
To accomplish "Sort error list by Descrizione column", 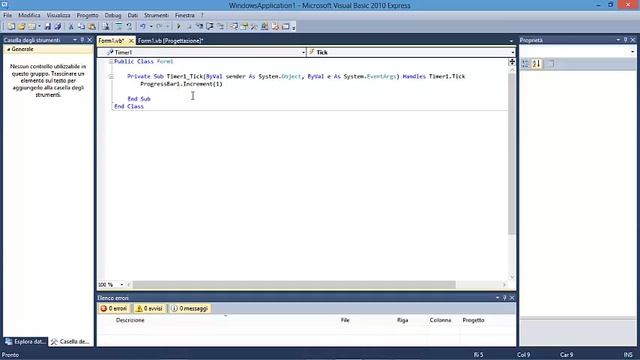I will click(130, 320).
